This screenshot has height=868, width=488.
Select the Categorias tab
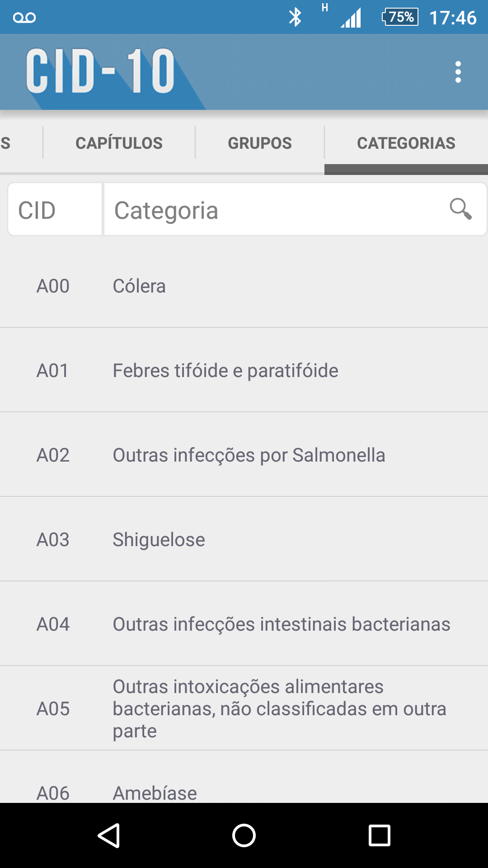coord(406,143)
